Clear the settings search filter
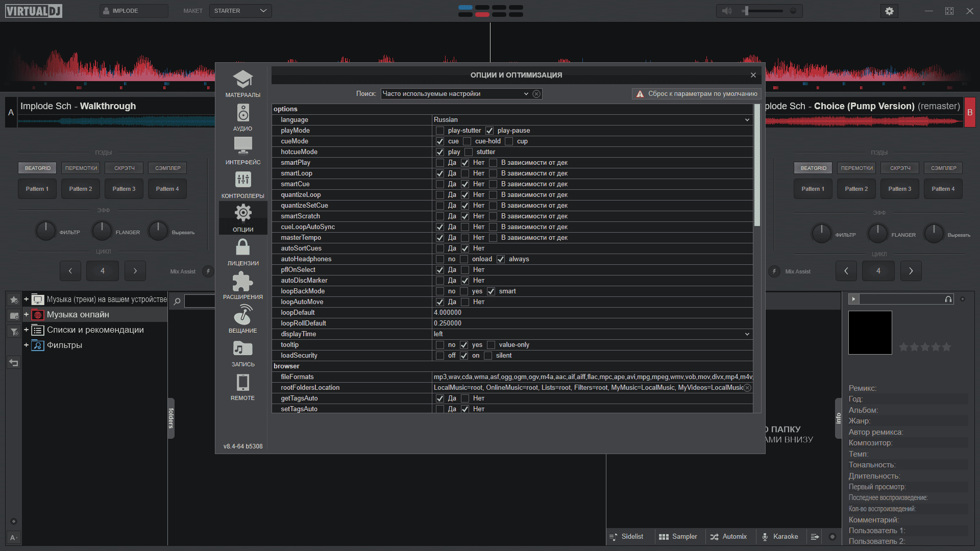This screenshot has width=980, height=551. click(536, 94)
